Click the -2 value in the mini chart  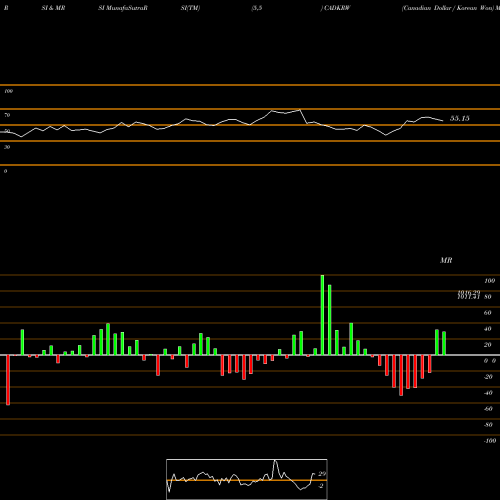coord(321,486)
